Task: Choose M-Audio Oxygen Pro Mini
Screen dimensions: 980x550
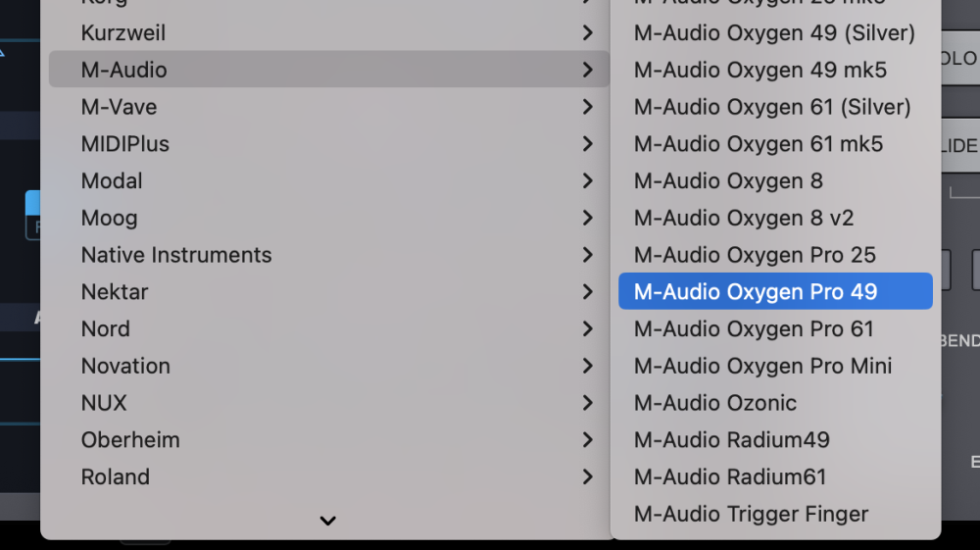Action: click(762, 366)
